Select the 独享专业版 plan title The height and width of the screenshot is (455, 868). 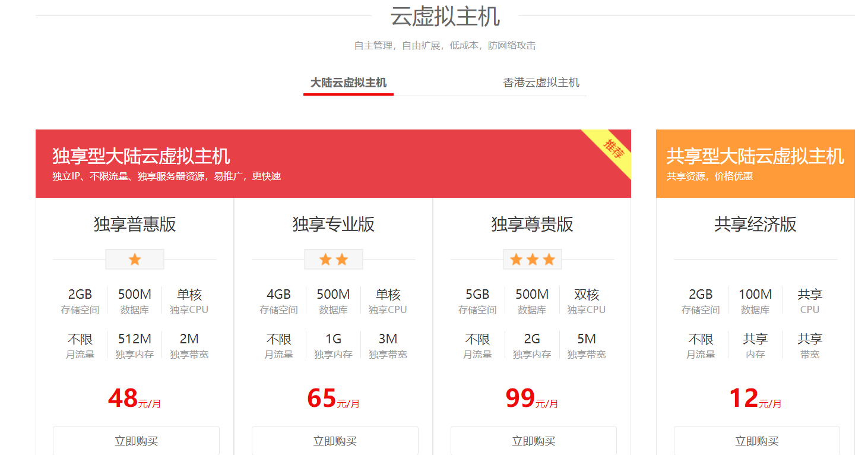tap(333, 225)
